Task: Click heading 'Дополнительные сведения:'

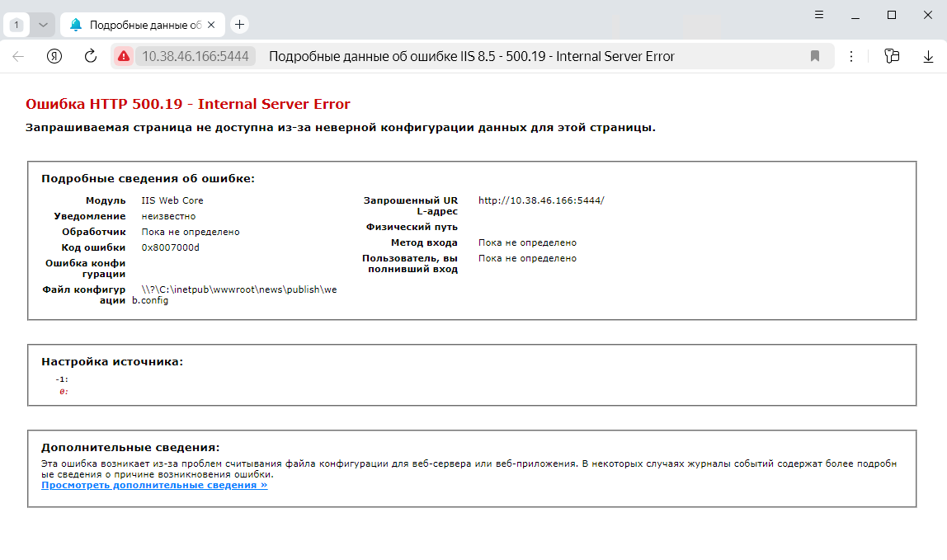Action: (130, 448)
